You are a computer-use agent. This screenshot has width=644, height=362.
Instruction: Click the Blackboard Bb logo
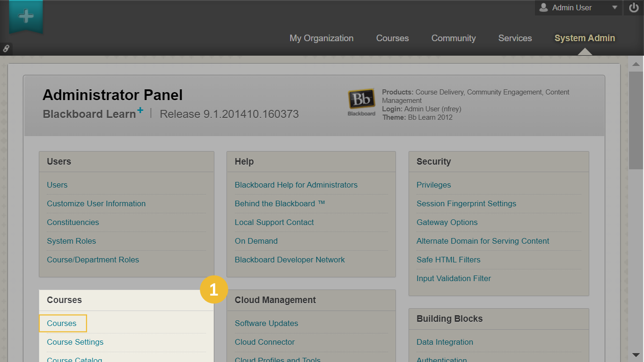coord(361,102)
